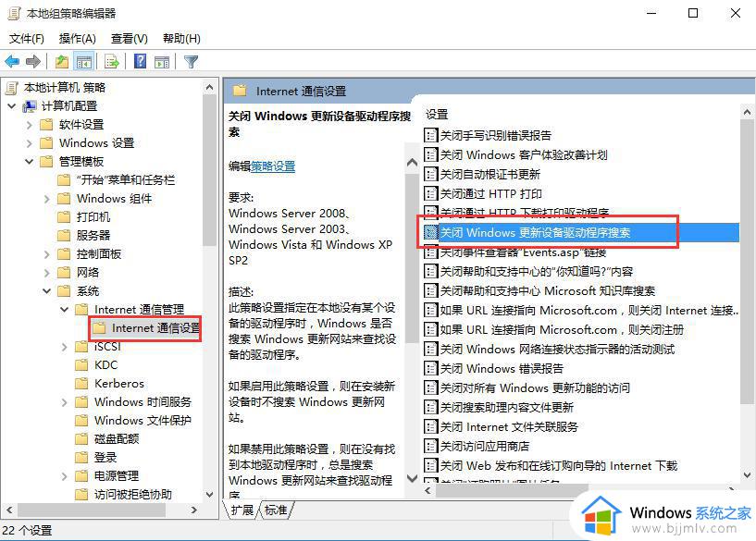
Task: Click the Export list toolbar icon
Action: coord(112,62)
